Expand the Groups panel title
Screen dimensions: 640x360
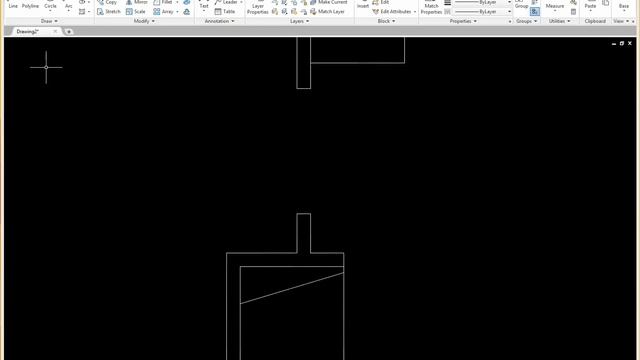527,21
